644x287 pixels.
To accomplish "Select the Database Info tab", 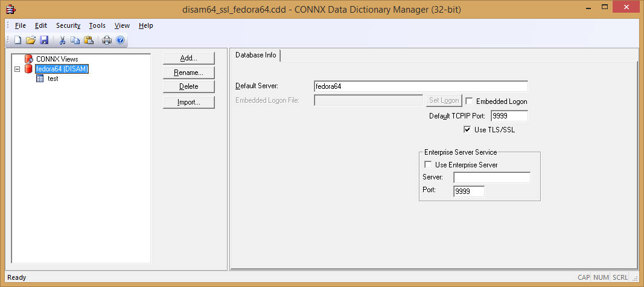I will [256, 55].
